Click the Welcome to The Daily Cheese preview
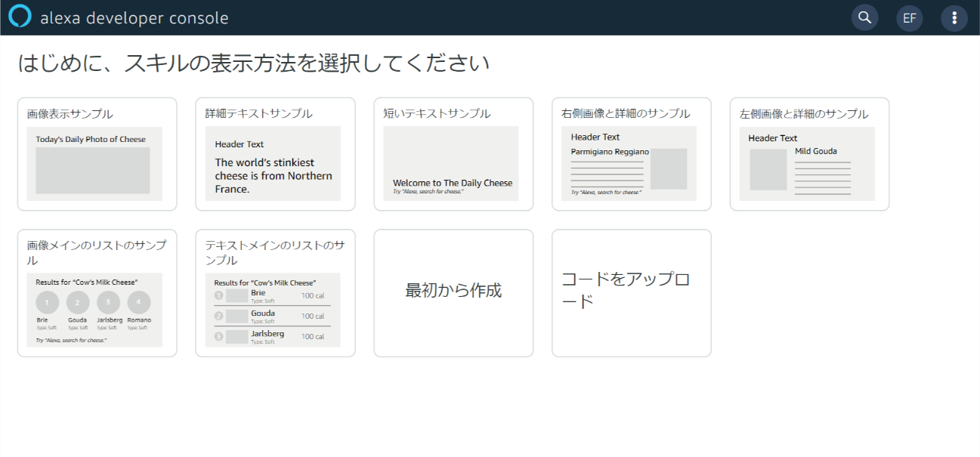Viewport: 980px width, 457px height. point(453,182)
